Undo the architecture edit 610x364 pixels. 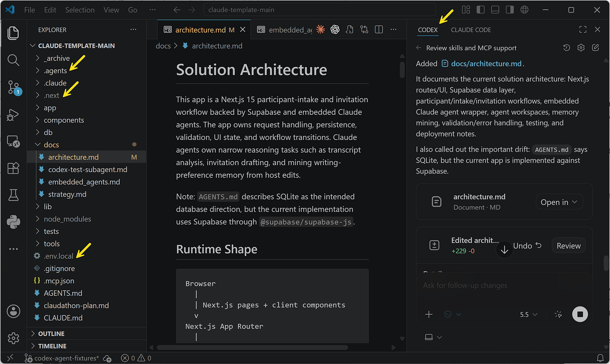click(527, 246)
